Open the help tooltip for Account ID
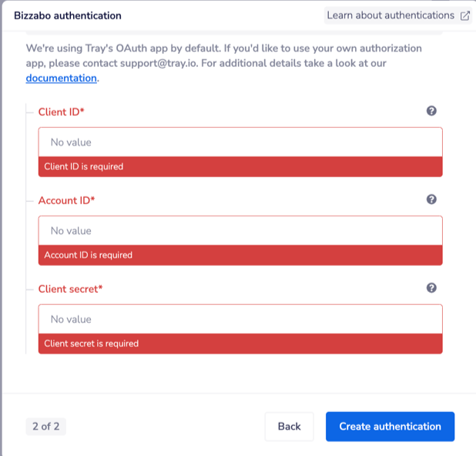Image resolution: width=476 pixels, height=456 pixels. [x=431, y=199]
